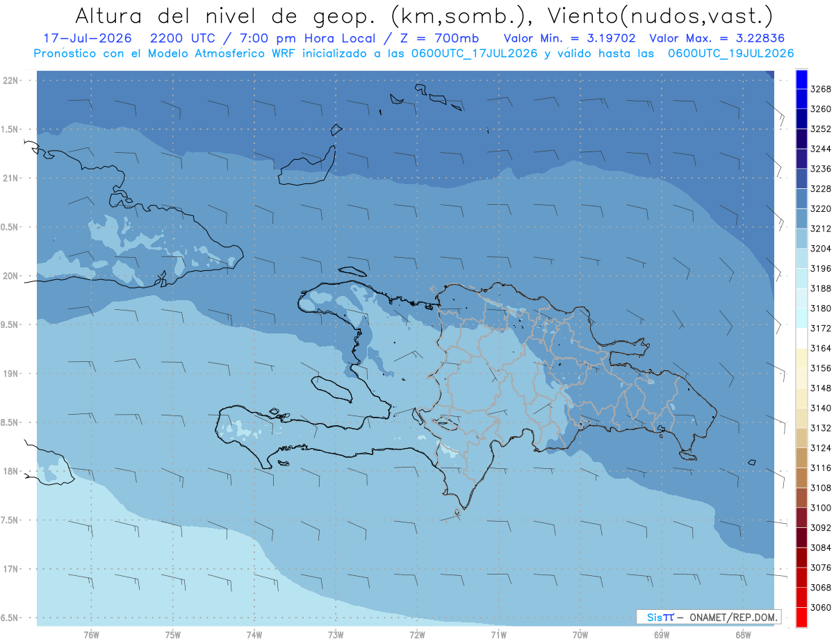The width and height of the screenshot is (834, 644).
Task: Click the '2200 UTC' time label
Action: pyautogui.click(x=183, y=38)
